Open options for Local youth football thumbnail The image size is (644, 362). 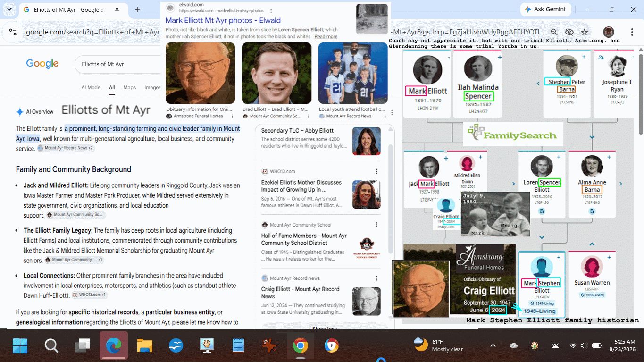pos(392,113)
